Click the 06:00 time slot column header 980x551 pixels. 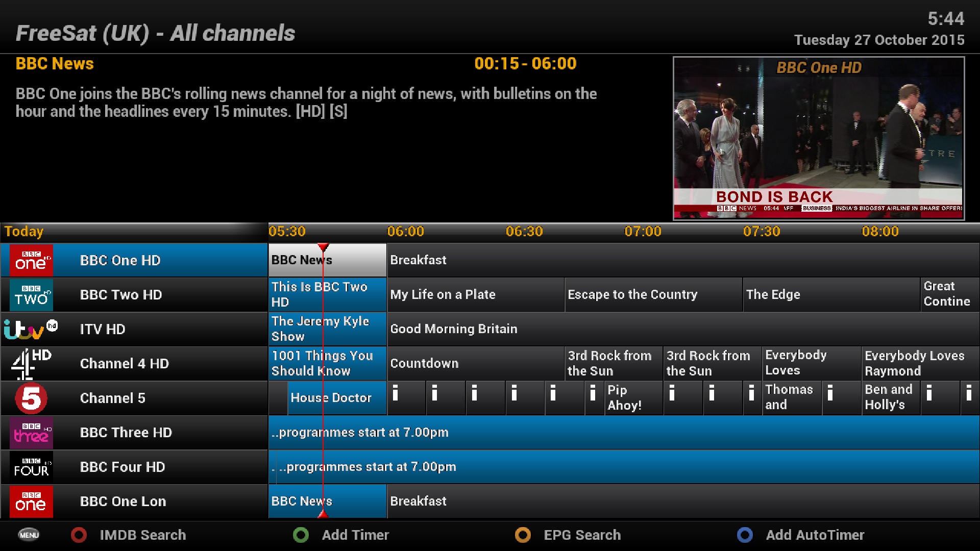point(405,232)
